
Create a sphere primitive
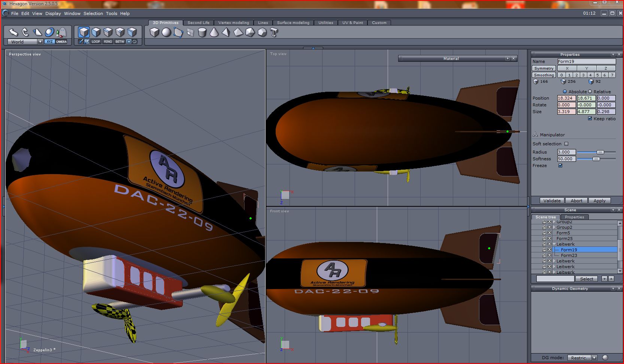coord(166,33)
